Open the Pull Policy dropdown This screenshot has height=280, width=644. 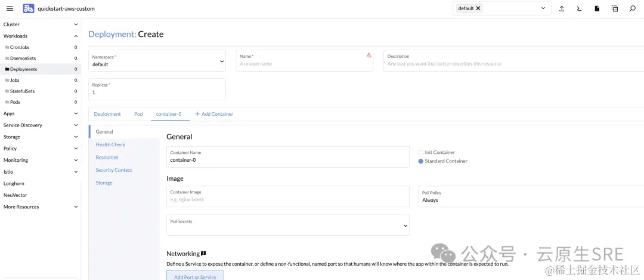click(531, 196)
